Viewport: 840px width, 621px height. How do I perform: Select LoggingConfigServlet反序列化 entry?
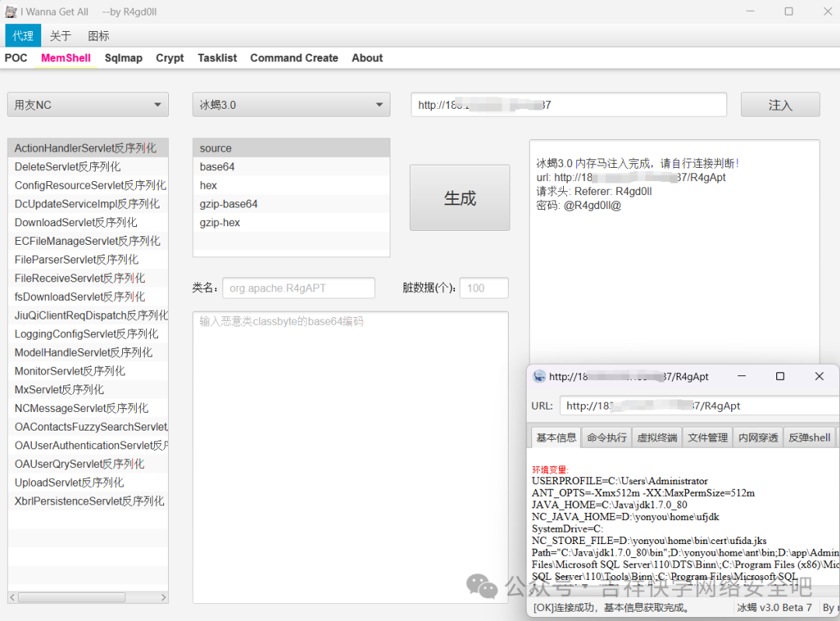coord(88,333)
